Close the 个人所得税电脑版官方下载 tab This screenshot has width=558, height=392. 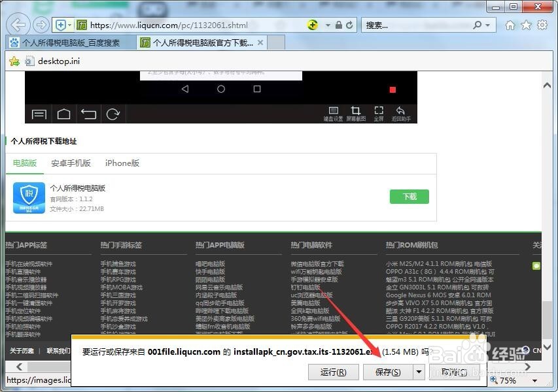click(x=260, y=42)
